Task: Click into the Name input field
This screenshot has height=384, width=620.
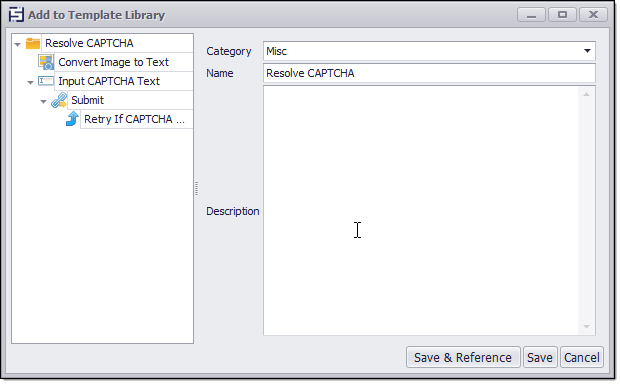Action: point(429,73)
